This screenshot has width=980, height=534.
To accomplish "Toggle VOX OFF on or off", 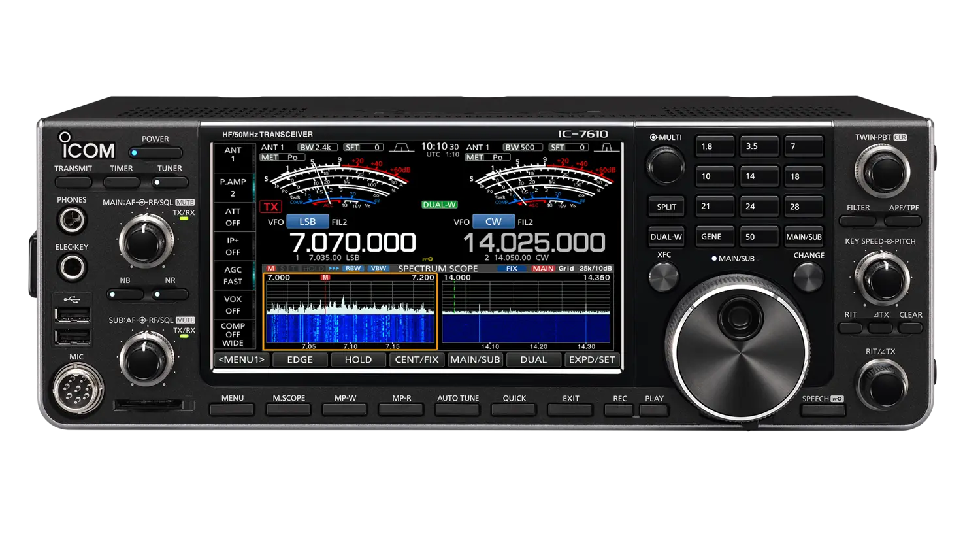I will click(x=234, y=304).
